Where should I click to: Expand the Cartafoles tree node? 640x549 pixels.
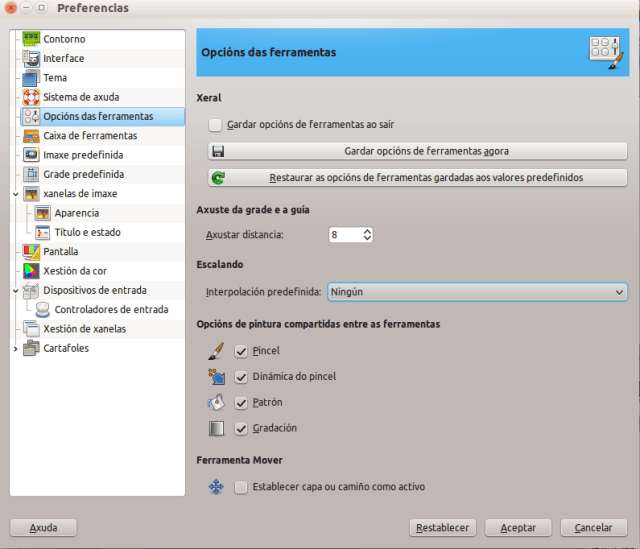[16, 349]
